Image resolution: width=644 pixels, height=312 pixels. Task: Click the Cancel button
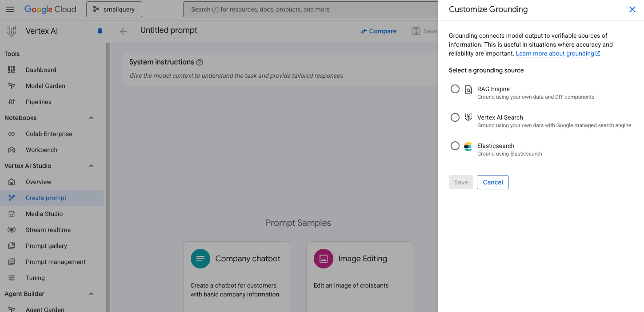click(x=492, y=182)
